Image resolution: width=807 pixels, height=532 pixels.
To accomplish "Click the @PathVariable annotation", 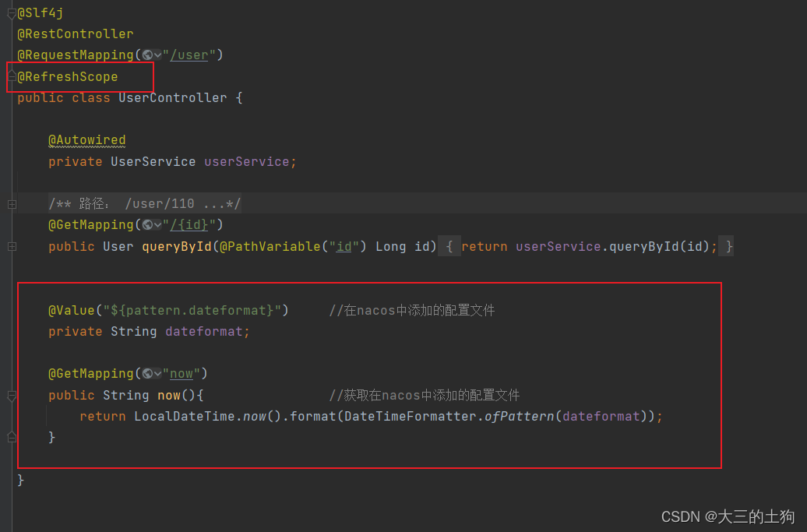I will [270, 247].
